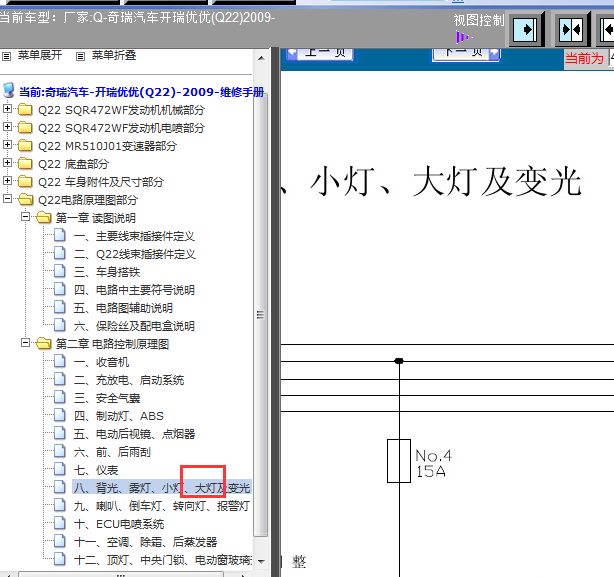Click the 菜单展开 icon
The image size is (614, 577).
(7, 56)
